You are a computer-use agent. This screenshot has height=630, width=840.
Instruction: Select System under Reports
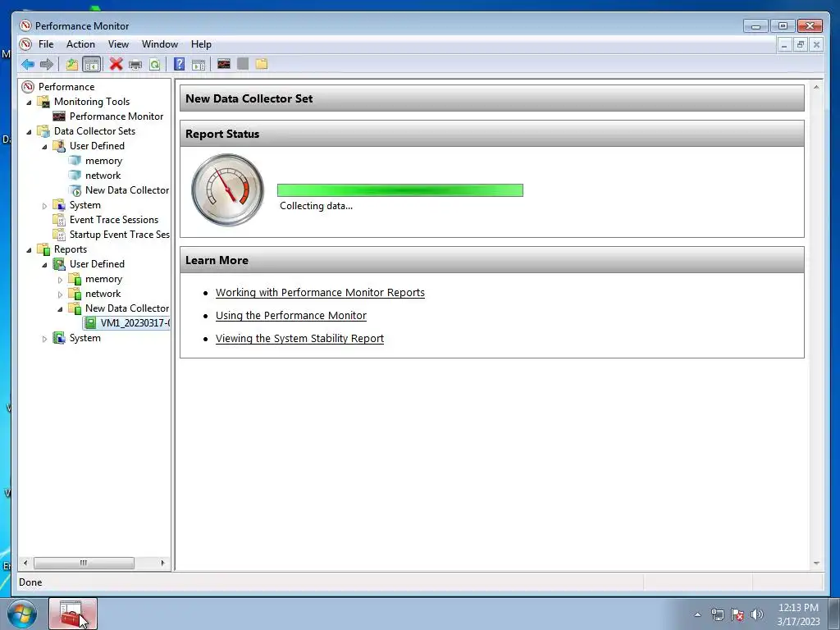tap(84, 338)
